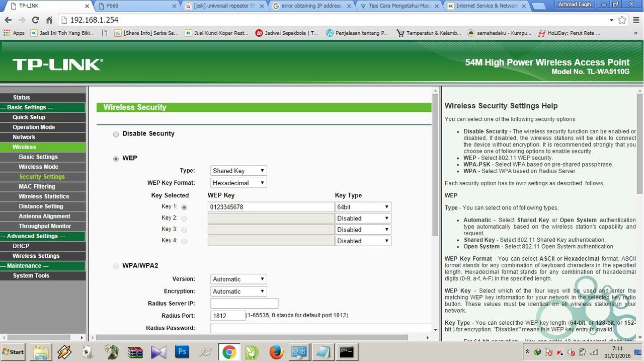
Task: Open the address bar history dropdown arrow
Action: (611, 20)
